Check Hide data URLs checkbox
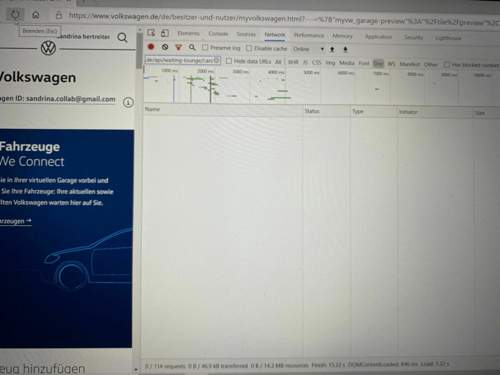Viewport: 500px width, 375px height. click(229, 61)
